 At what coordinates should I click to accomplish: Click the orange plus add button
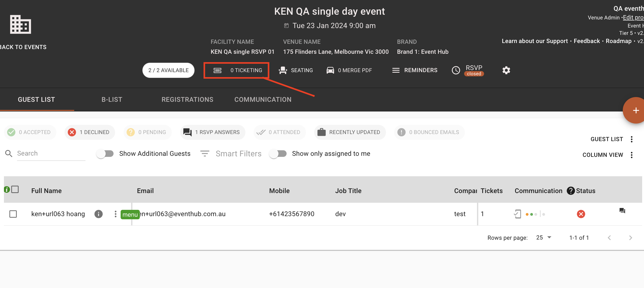[636, 110]
